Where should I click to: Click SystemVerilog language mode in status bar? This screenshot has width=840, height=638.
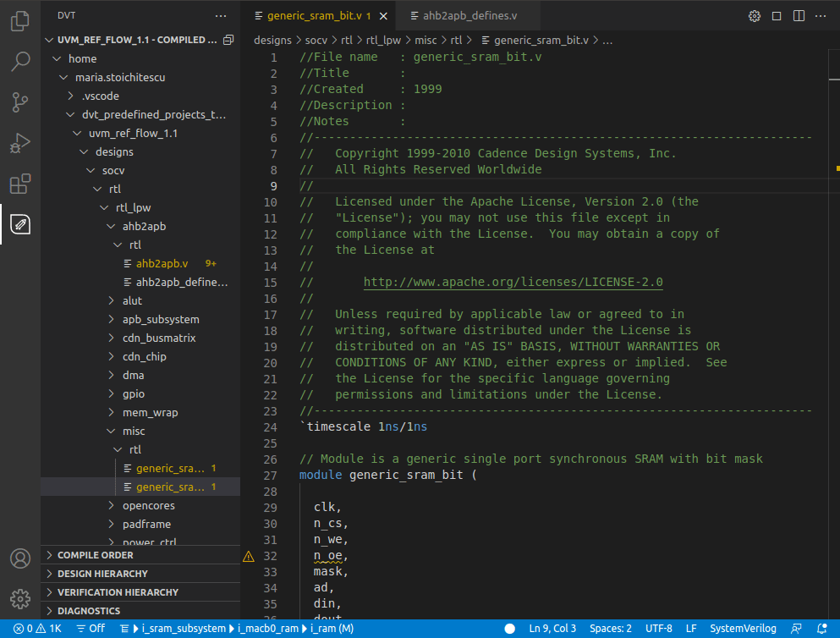point(743,629)
